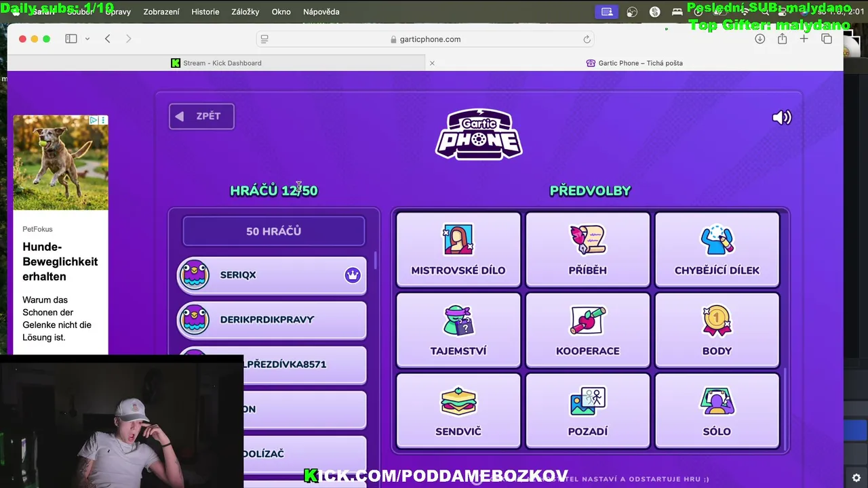Go forward with Safari's forward arrow
The image size is (868, 488).
(x=128, y=39)
